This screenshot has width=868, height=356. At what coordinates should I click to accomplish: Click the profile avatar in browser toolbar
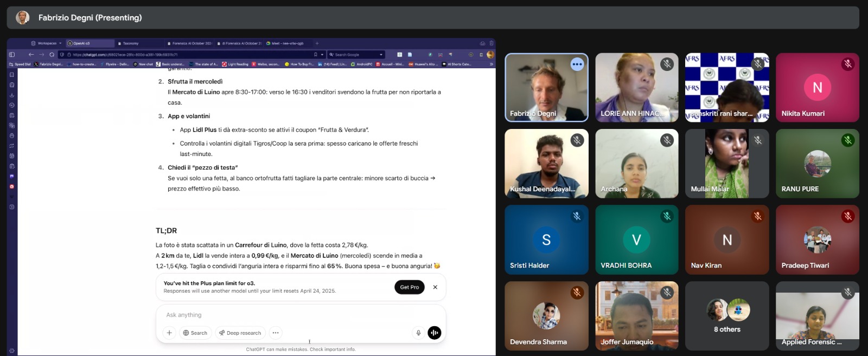(x=490, y=55)
